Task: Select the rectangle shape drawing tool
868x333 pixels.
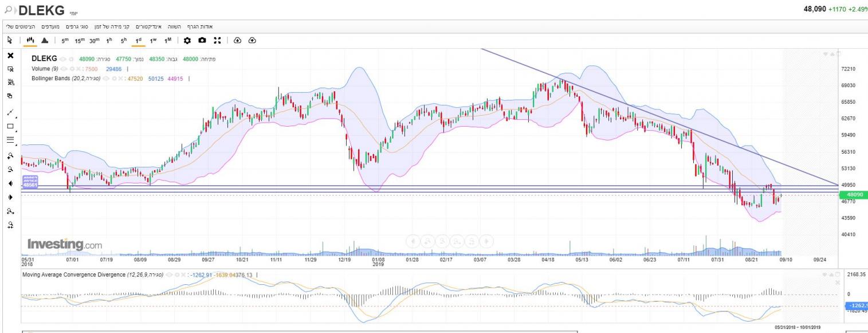Action: [x=10, y=126]
